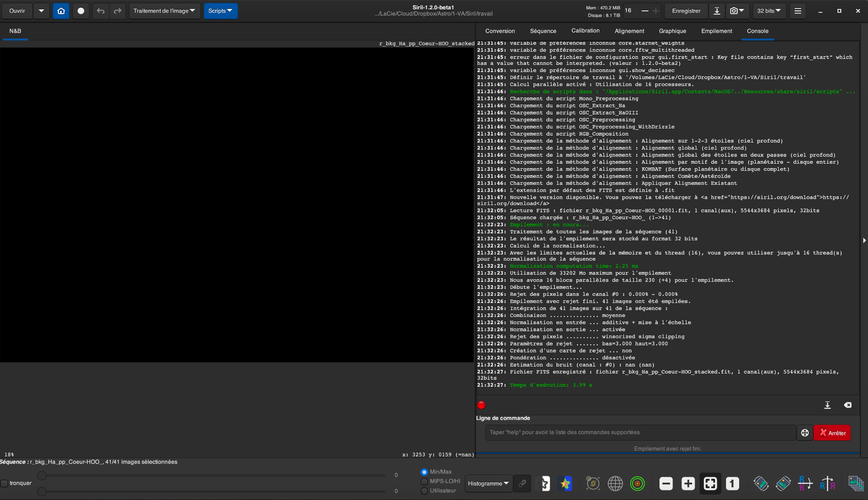Click the black image preview area

[x=236, y=205]
